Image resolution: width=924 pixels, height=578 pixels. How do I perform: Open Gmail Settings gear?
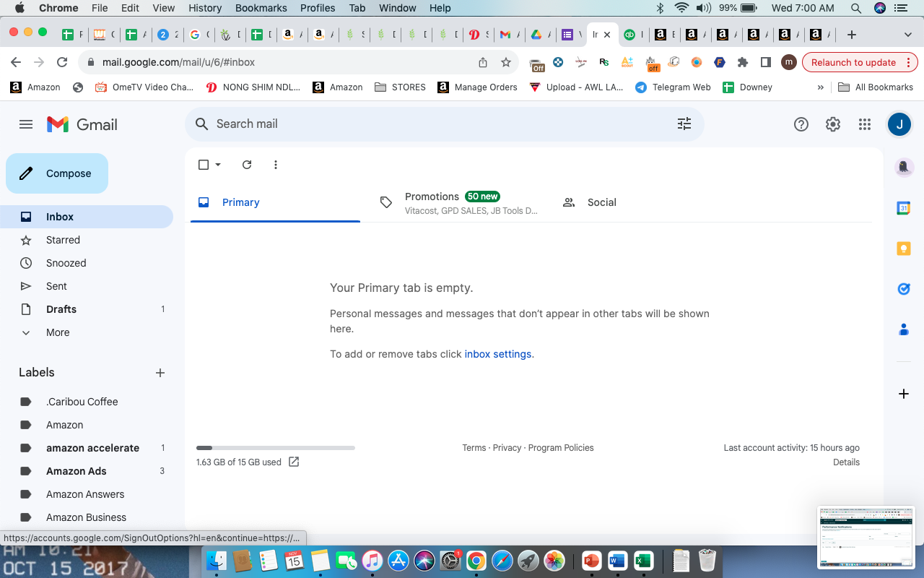click(x=833, y=124)
